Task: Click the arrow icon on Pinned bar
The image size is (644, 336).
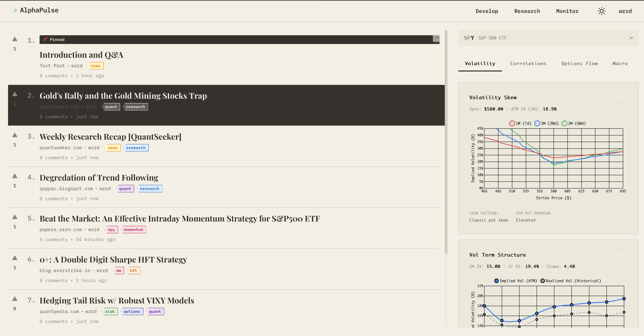Action: pyautogui.click(x=436, y=38)
